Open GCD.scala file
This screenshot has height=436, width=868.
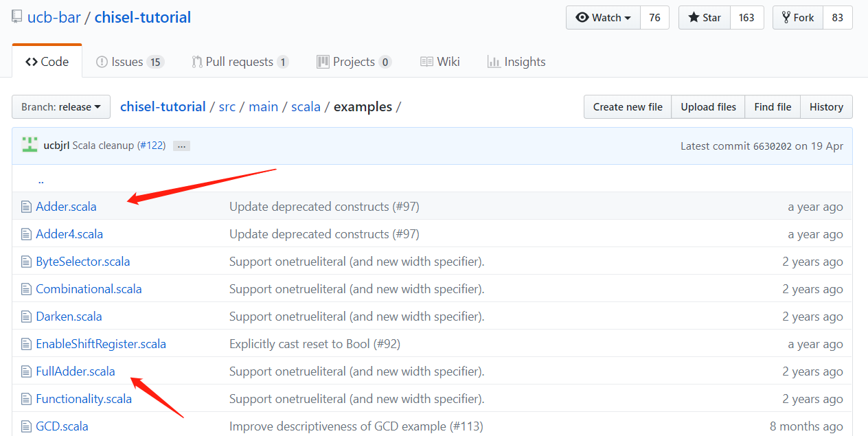(x=62, y=426)
